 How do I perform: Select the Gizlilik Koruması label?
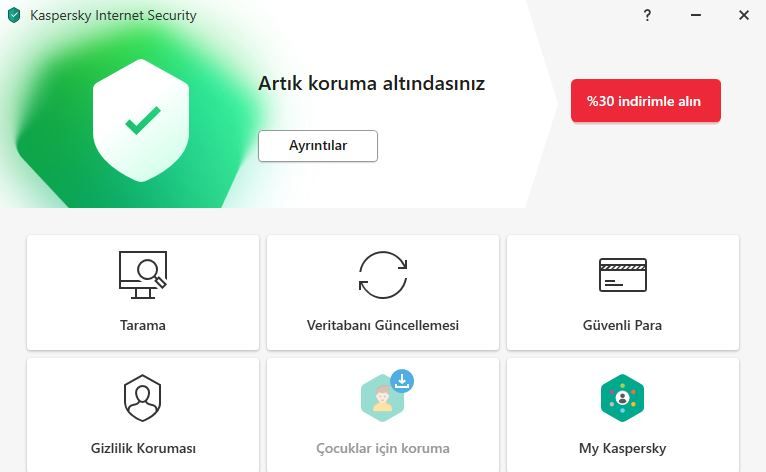point(143,449)
